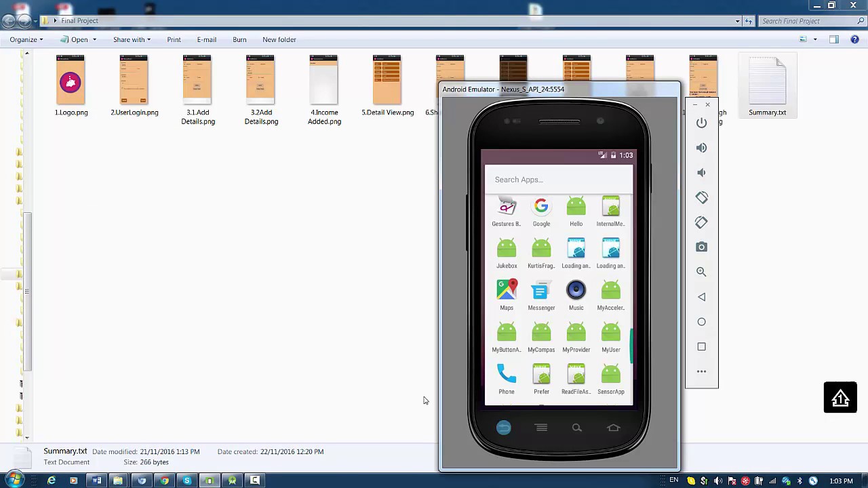Click the E-mail toolbar button
This screenshot has width=868, height=488.
207,39
